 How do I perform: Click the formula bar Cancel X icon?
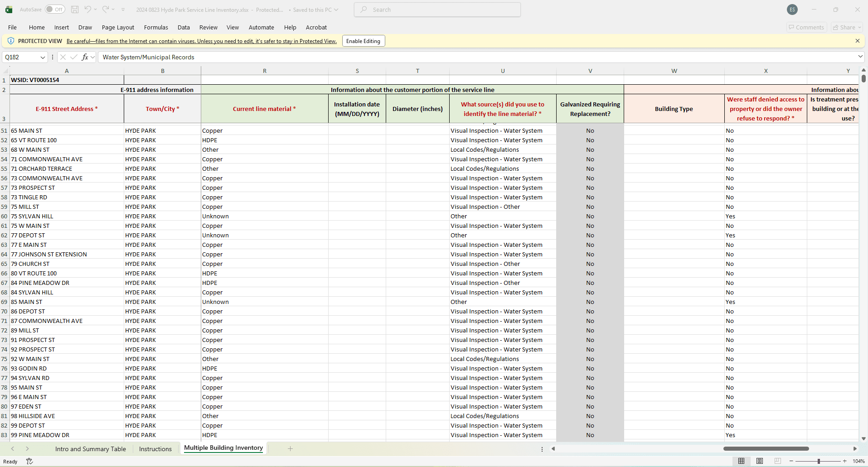(63, 57)
